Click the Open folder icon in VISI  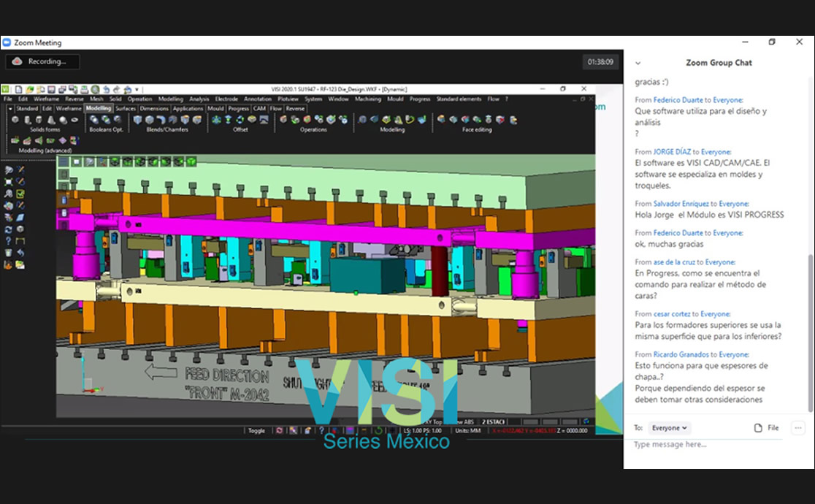(30, 89)
